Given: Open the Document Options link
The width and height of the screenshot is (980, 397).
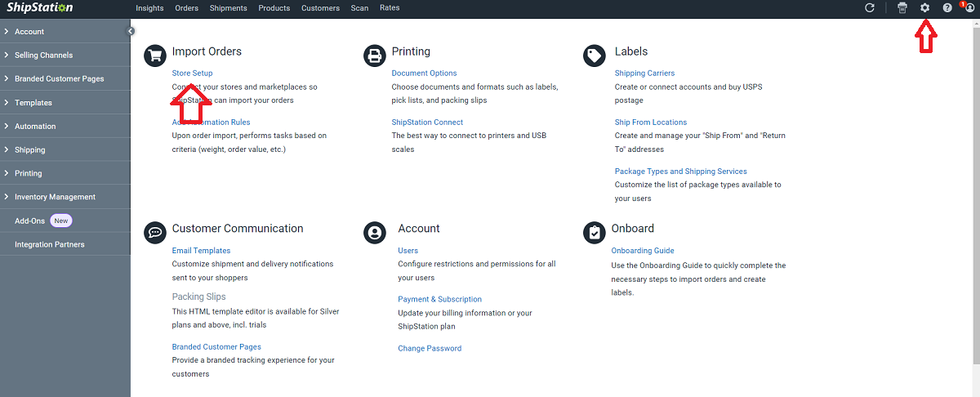Looking at the screenshot, I should 424,74.
